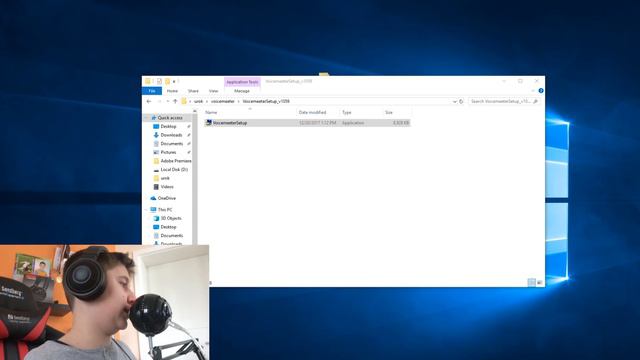This screenshot has width=640, height=360.
Task: Open the File ribbon tab
Action: (152, 91)
